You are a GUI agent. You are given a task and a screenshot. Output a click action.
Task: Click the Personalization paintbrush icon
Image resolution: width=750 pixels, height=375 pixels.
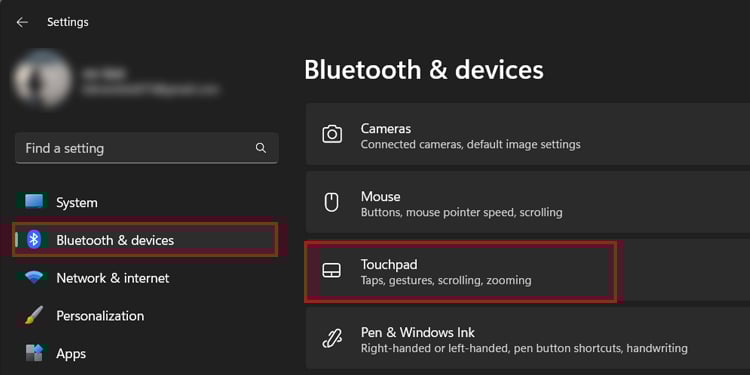33,316
